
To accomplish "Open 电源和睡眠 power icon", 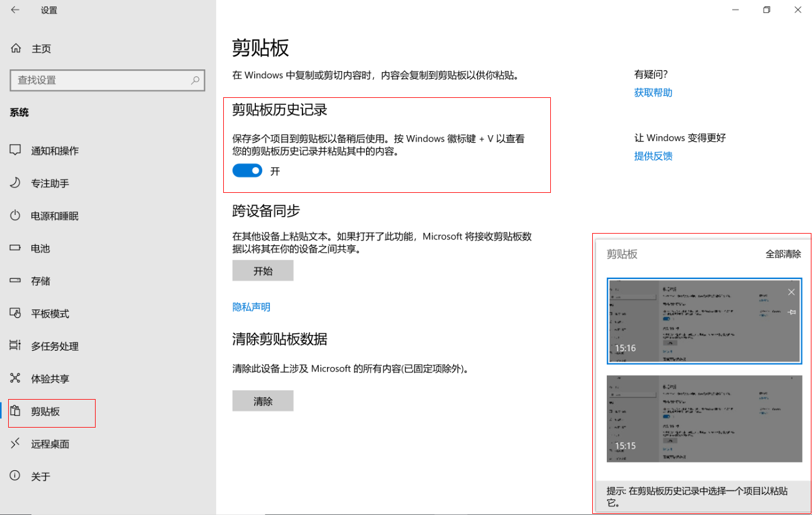I will 16,216.
